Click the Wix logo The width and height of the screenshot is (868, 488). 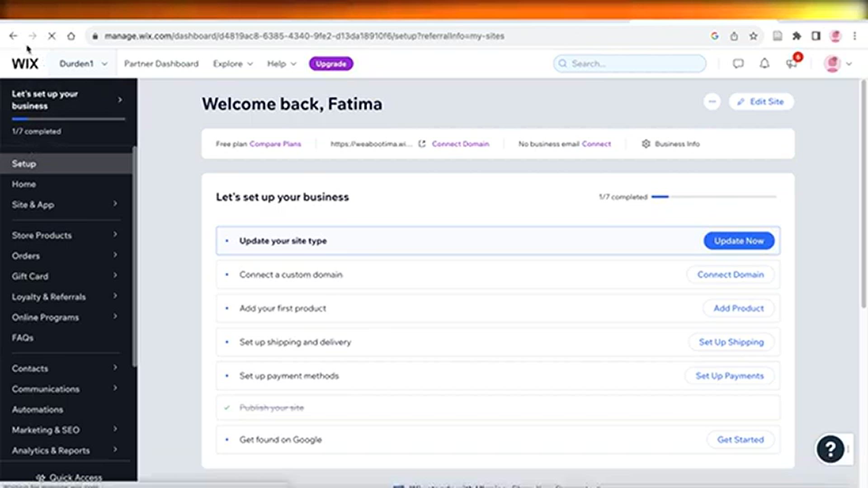25,64
